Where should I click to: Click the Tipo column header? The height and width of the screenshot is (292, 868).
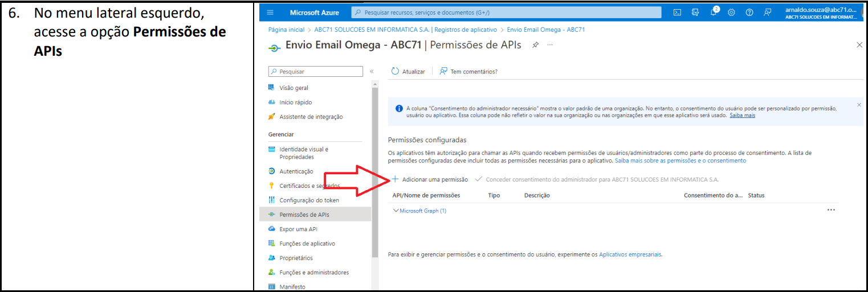point(494,195)
